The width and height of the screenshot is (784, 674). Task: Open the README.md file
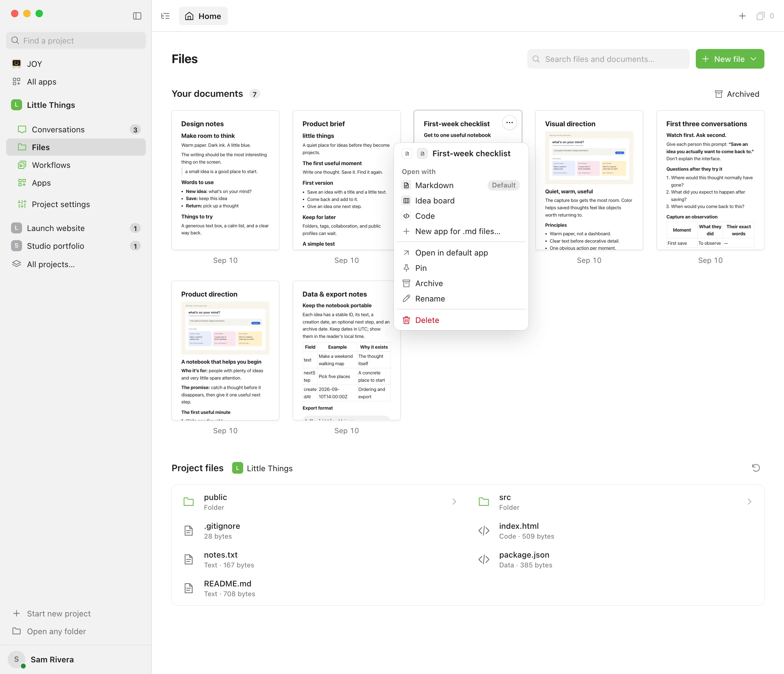(320, 588)
